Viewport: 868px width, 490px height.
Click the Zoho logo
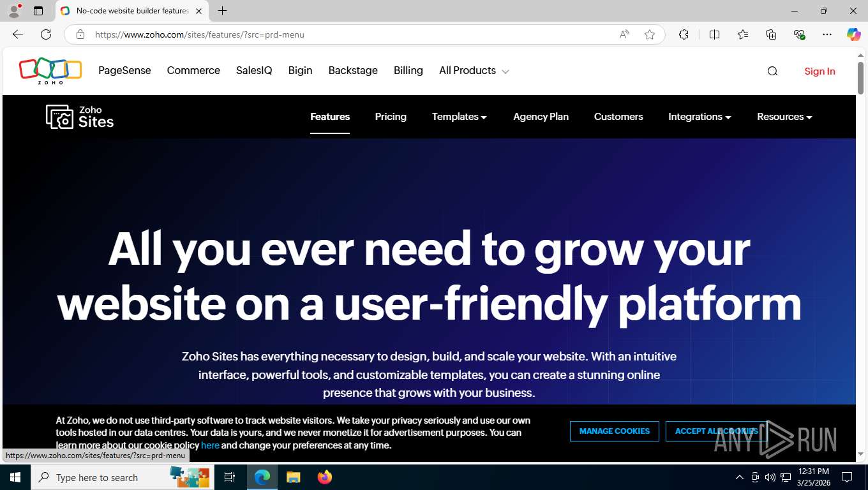[x=50, y=71]
